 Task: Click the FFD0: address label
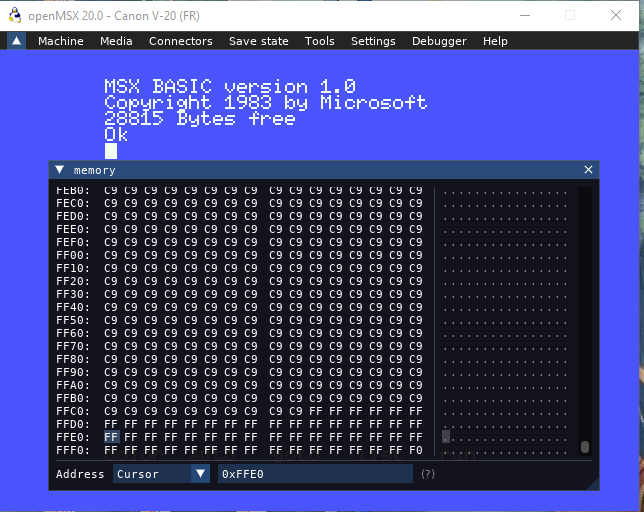click(x=73, y=424)
